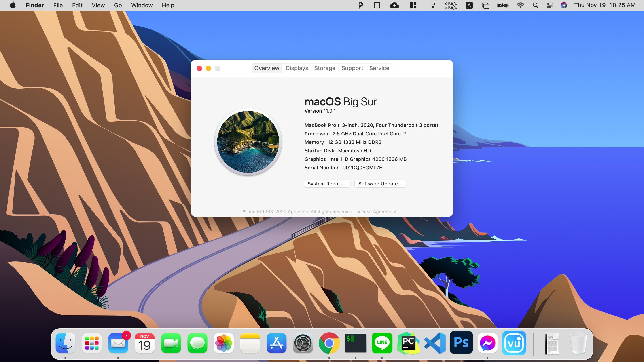
Task: Open Control Center in menu bar
Action: 550,5
